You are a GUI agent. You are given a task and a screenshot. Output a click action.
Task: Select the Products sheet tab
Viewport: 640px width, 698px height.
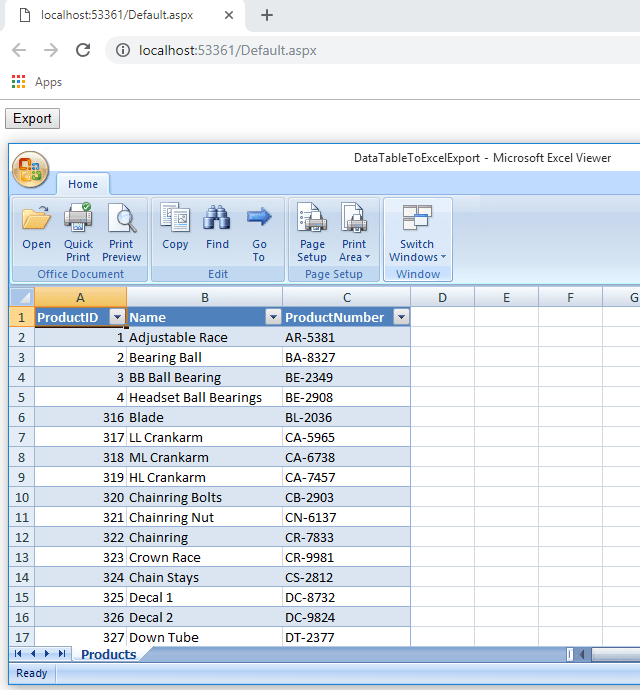point(109,654)
